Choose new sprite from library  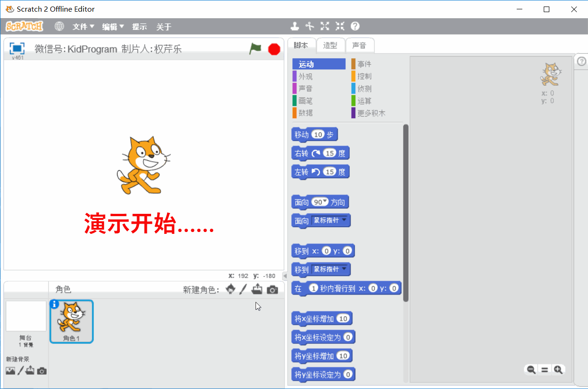(230, 289)
